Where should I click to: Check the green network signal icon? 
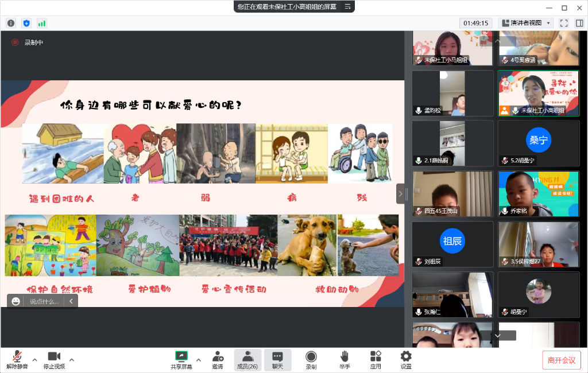pos(41,23)
